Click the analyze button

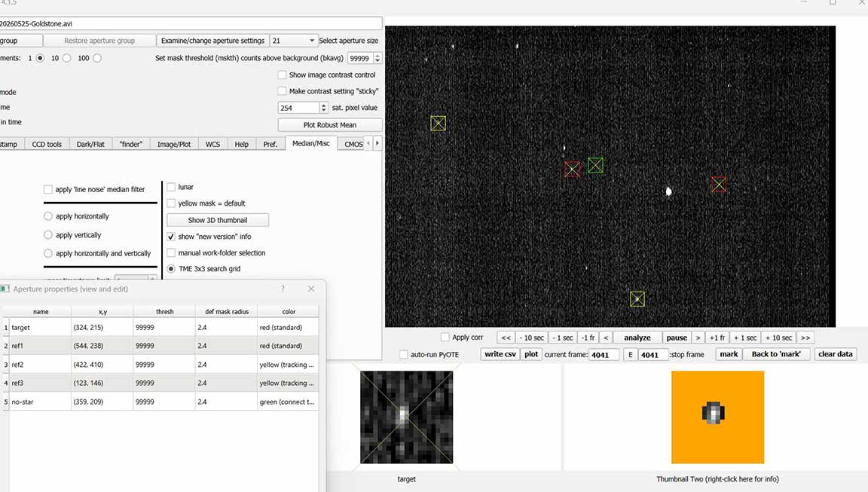coord(637,338)
